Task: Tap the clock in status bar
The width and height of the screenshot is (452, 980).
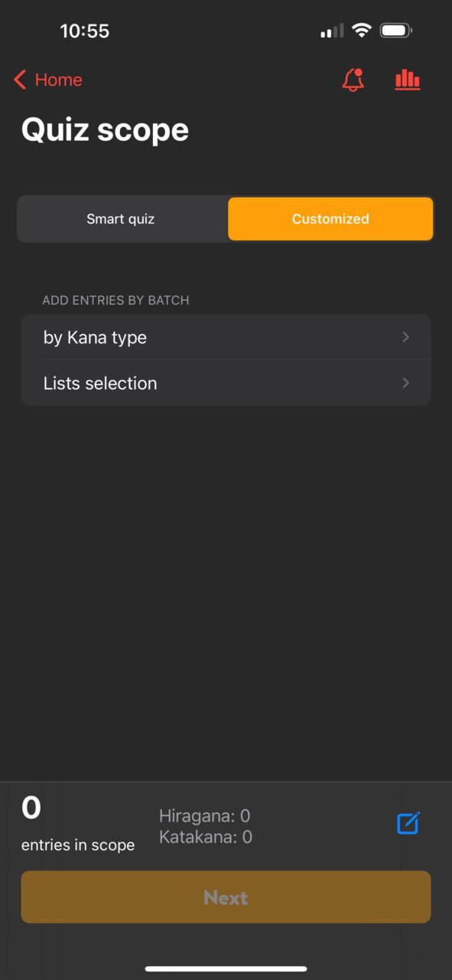Action: (85, 31)
